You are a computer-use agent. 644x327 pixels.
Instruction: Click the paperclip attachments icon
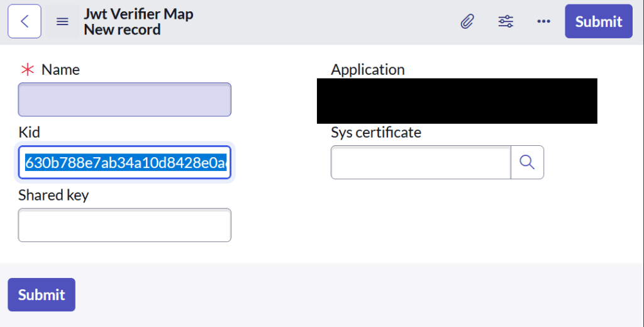tap(467, 21)
